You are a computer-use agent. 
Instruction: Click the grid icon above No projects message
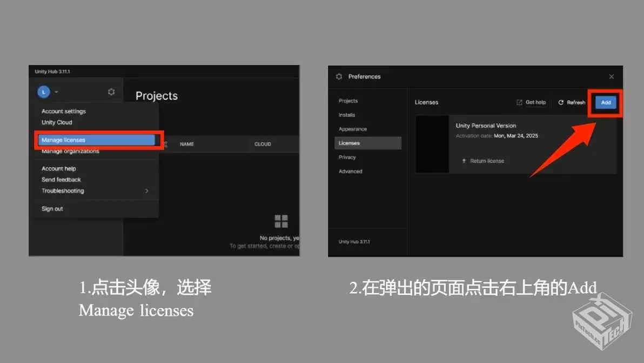pos(281,221)
